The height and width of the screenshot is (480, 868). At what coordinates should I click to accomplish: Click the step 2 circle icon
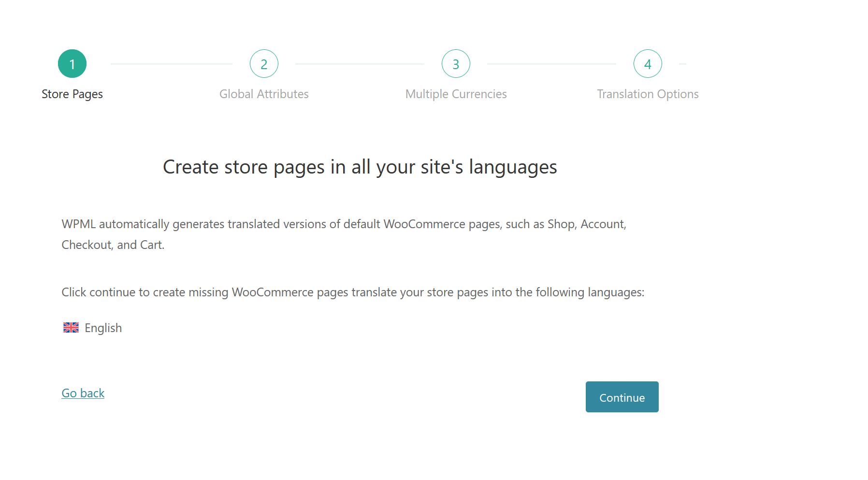tap(264, 64)
